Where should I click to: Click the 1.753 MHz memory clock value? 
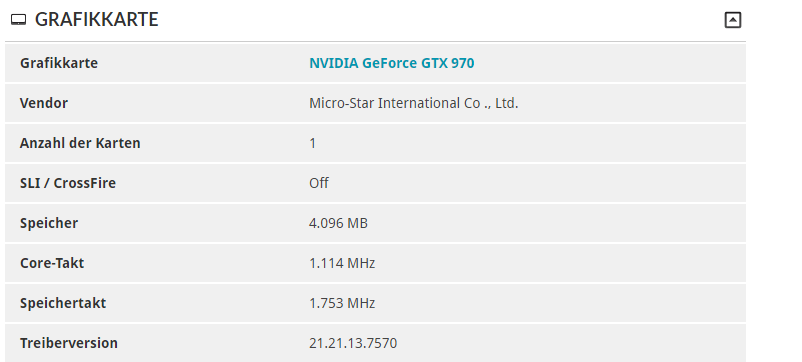[342, 303]
